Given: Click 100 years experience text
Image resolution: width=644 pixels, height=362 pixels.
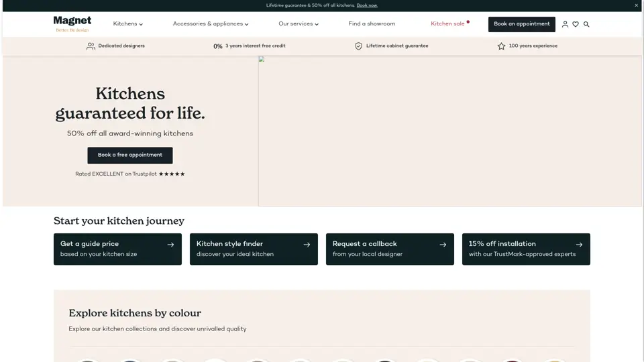Looking at the screenshot, I should (533, 46).
